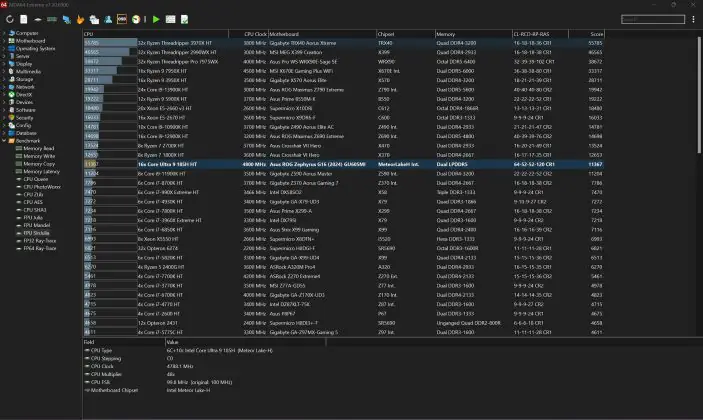
Task: Open the Memory Latency benchmark
Action: pos(41,171)
